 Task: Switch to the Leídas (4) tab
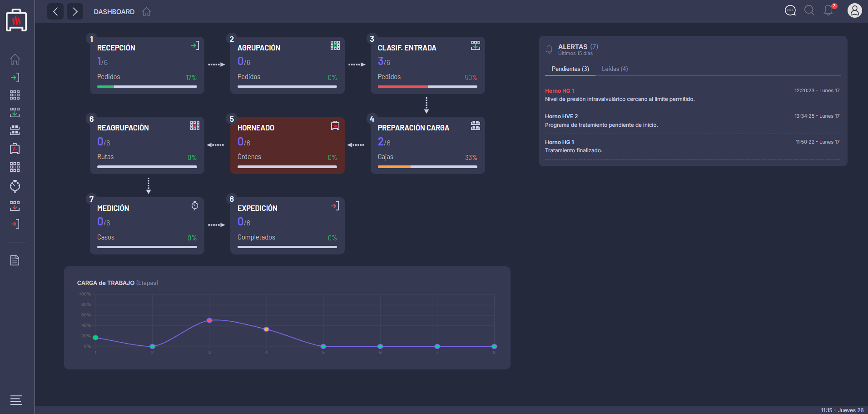pyautogui.click(x=615, y=69)
